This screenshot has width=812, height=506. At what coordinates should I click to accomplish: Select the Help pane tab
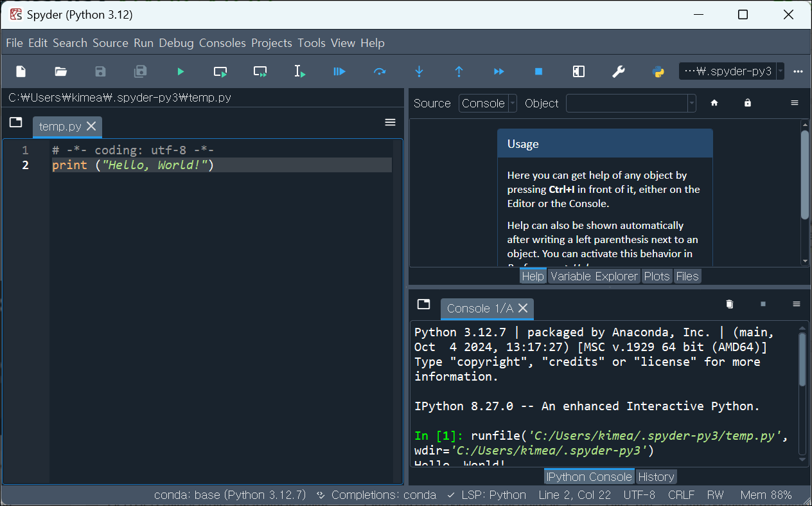[533, 276]
